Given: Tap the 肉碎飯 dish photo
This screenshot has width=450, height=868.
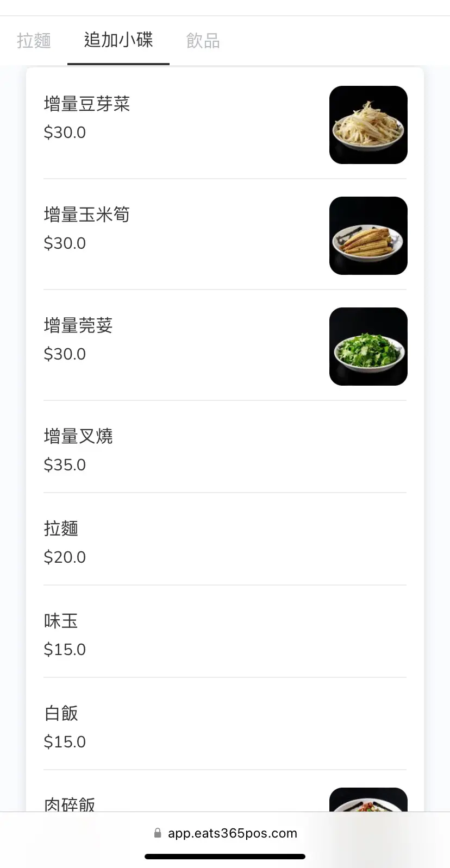Looking at the screenshot, I should (368, 800).
